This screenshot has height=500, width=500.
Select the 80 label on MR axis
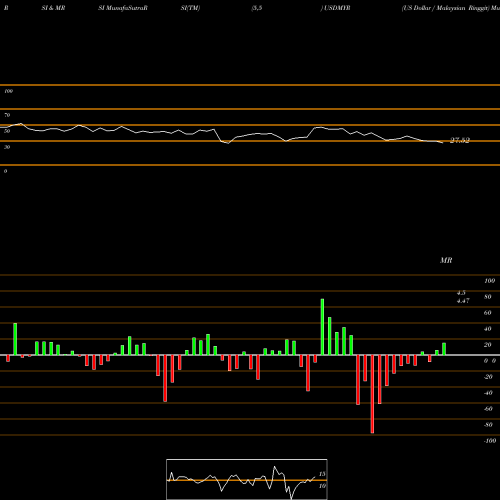[488, 297]
